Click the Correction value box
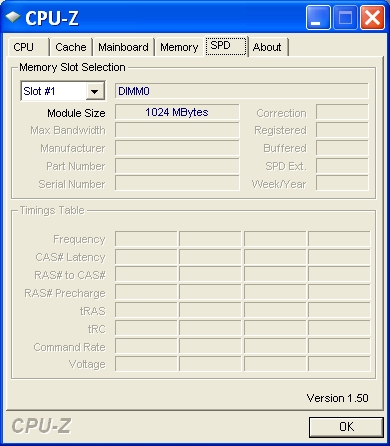 coord(342,112)
